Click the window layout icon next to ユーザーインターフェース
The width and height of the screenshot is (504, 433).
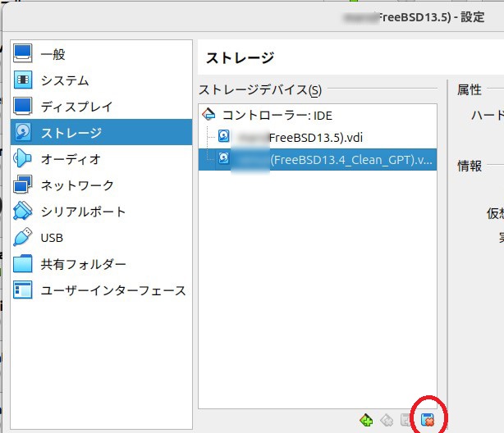[23, 289]
